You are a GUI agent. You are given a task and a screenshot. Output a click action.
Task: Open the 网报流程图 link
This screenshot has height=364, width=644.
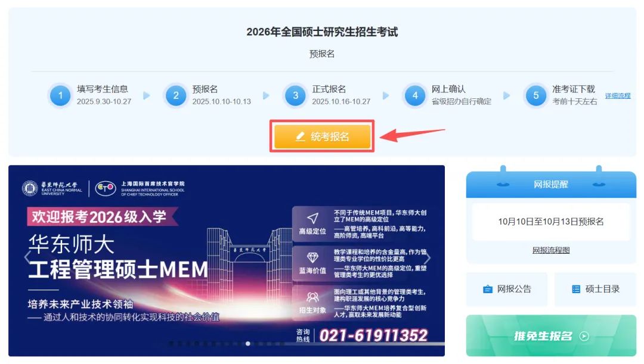[551, 250]
